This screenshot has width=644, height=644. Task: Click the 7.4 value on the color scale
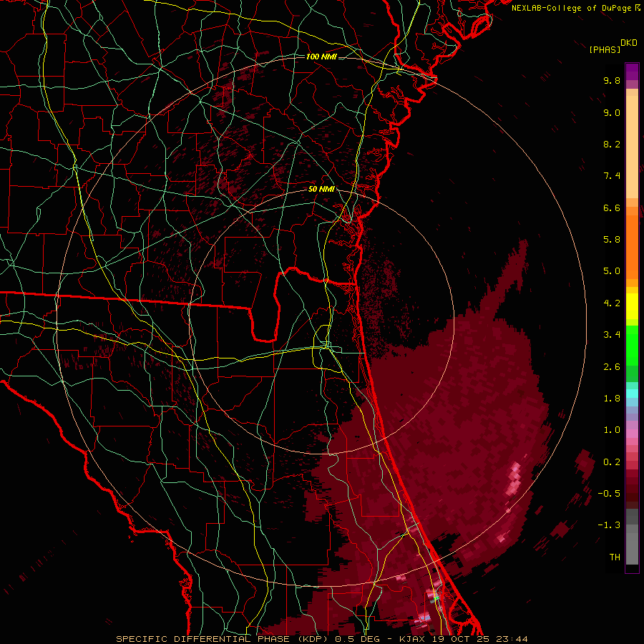click(612, 176)
